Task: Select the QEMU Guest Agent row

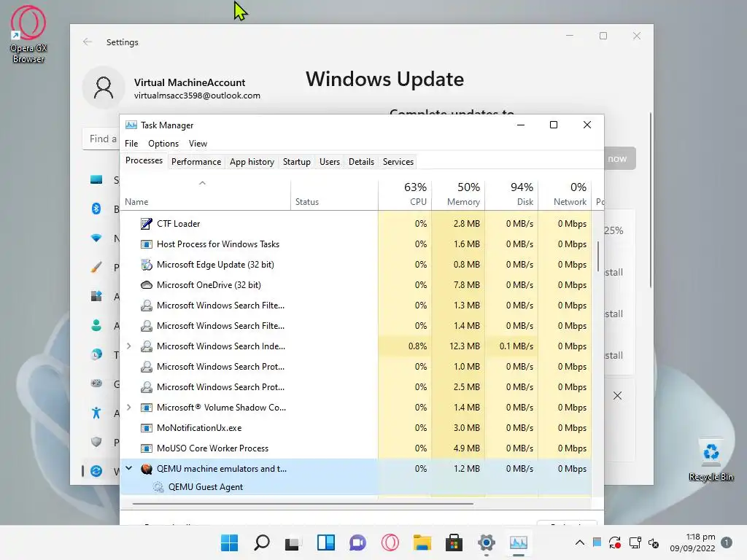Action: point(355,486)
